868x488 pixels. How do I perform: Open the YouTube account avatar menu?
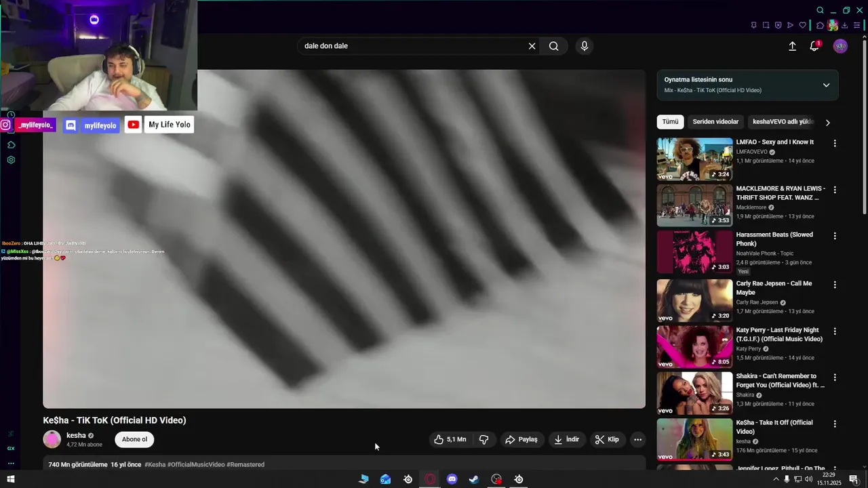(840, 46)
